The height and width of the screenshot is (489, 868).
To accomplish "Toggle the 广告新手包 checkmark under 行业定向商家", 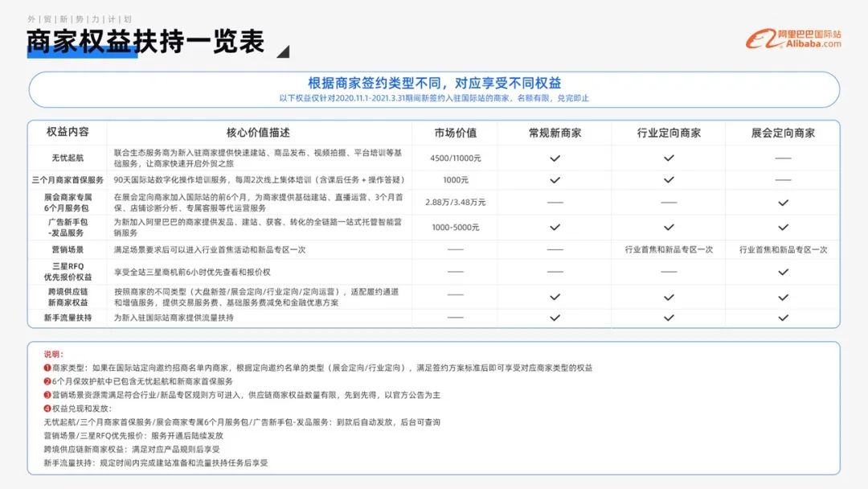I will click(x=668, y=225).
